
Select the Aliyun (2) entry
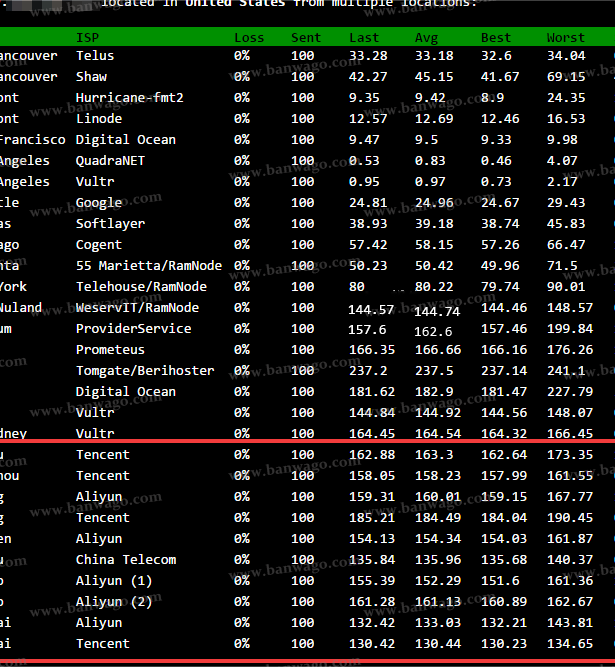(114, 602)
